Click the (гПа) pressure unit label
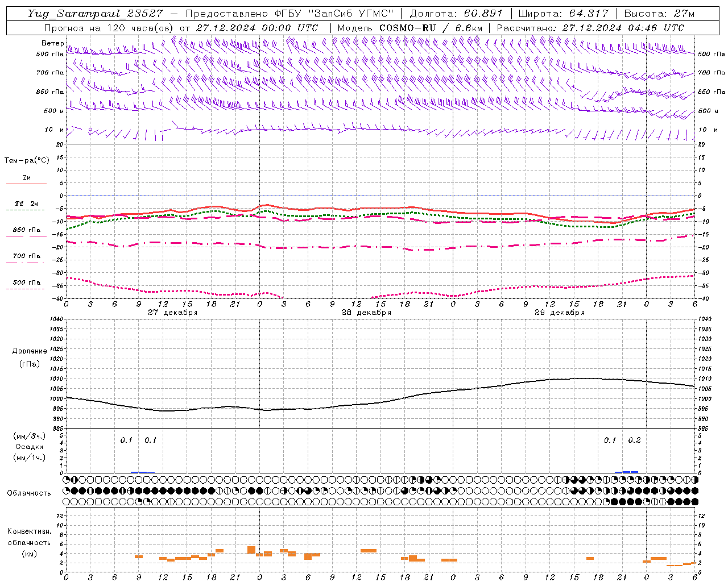 click(30, 364)
